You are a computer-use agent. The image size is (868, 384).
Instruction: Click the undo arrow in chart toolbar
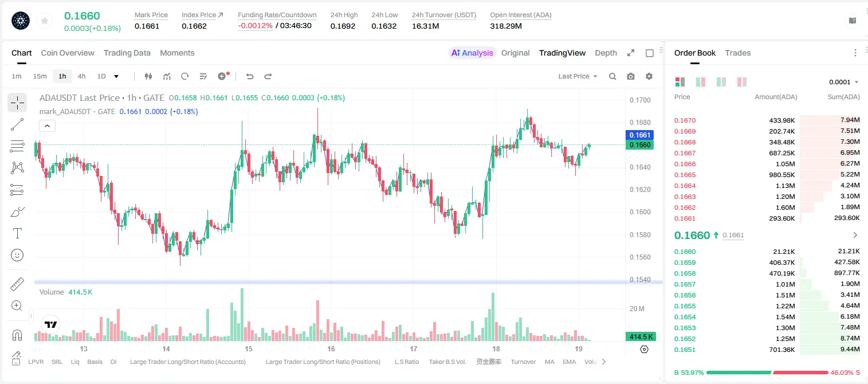pyautogui.click(x=250, y=76)
